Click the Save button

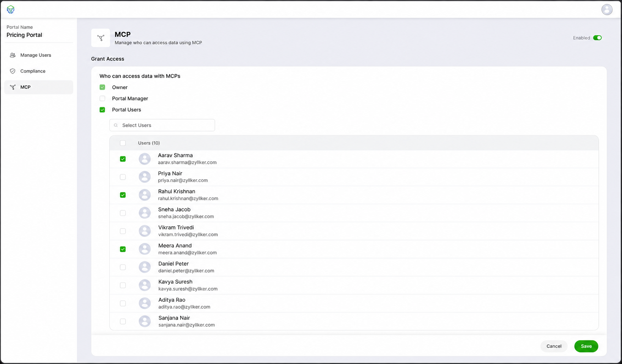(586, 346)
